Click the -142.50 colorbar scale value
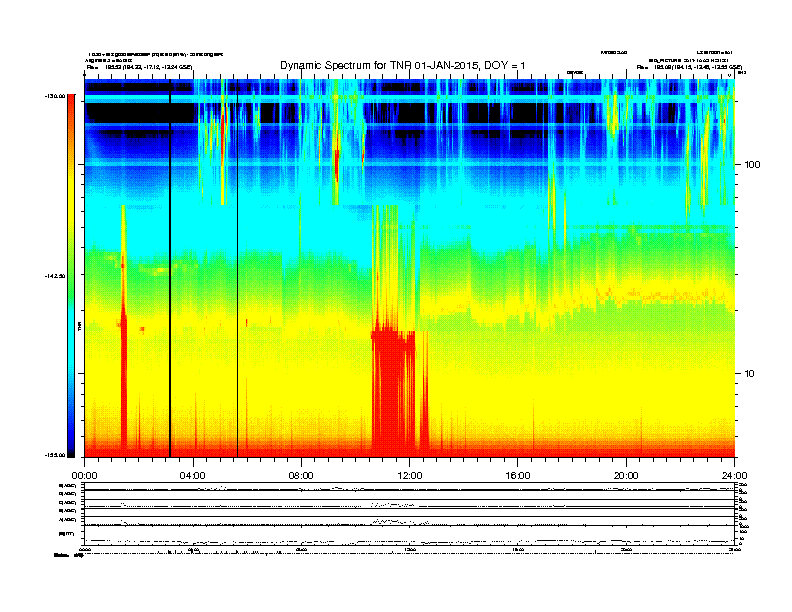792x612 pixels. (x=55, y=276)
